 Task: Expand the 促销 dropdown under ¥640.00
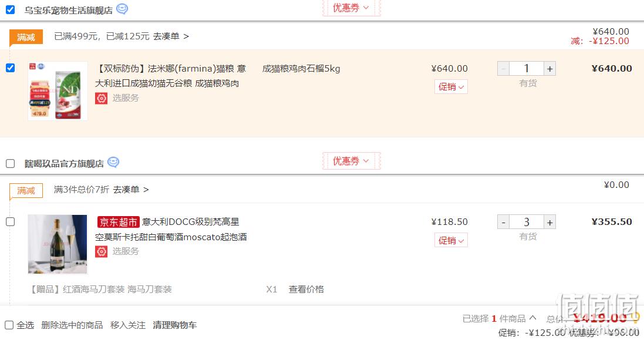[x=451, y=87]
